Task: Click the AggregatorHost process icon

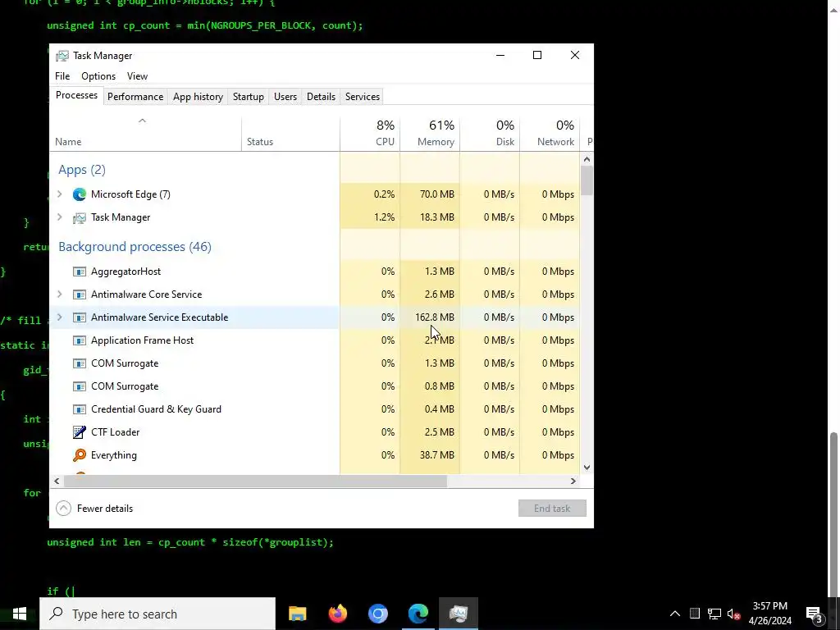Action: pyautogui.click(x=80, y=272)
